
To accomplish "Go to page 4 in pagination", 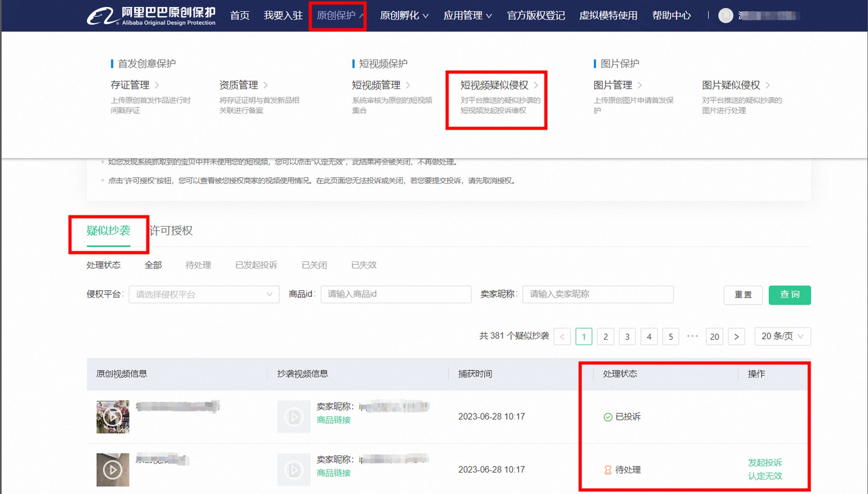I will [649, 337].
